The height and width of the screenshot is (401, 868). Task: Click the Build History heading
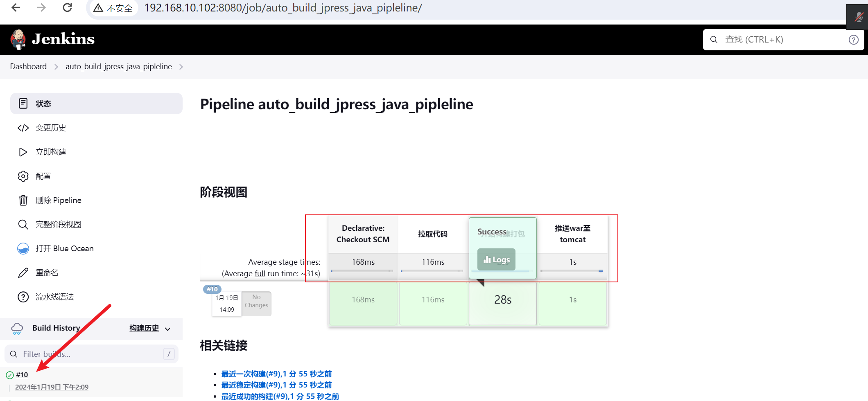(57, 328)
